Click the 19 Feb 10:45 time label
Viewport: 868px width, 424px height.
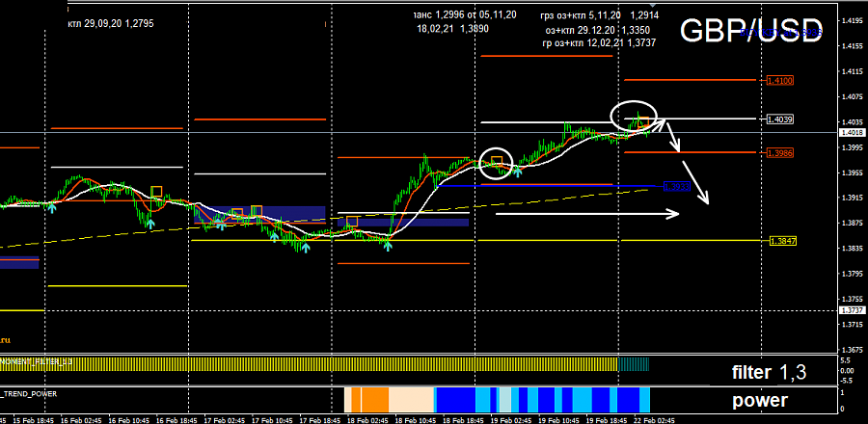click(559, 420)
